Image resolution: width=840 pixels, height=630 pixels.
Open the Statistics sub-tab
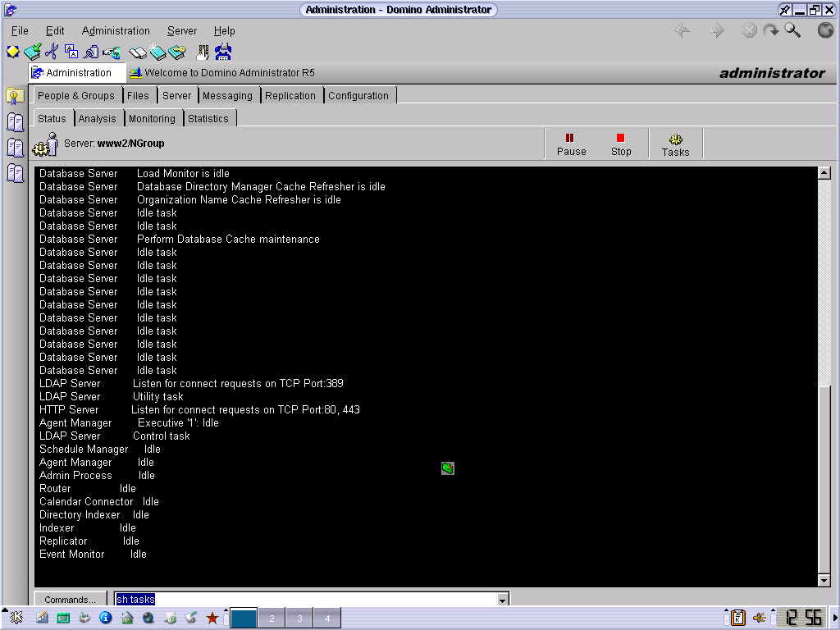pyautogui.click(x=208, y=119)
